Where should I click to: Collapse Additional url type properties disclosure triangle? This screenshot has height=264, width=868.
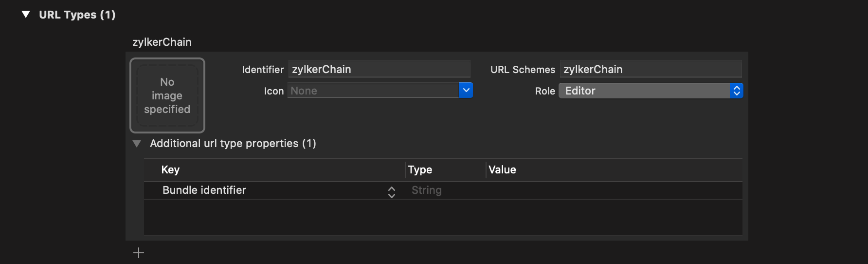click(137, 144)
